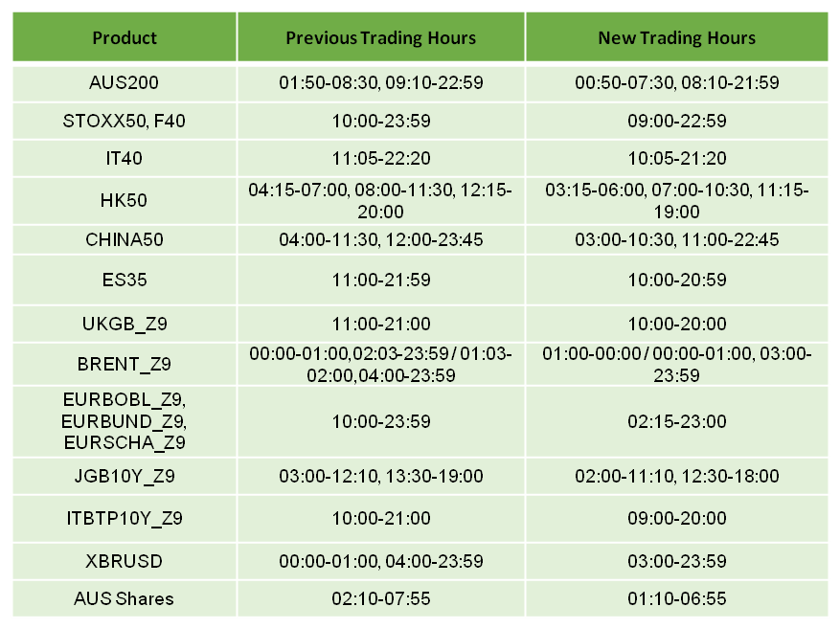
Task: Click the EURBUND_Z9 product group cell
Action: coord(125,421)
